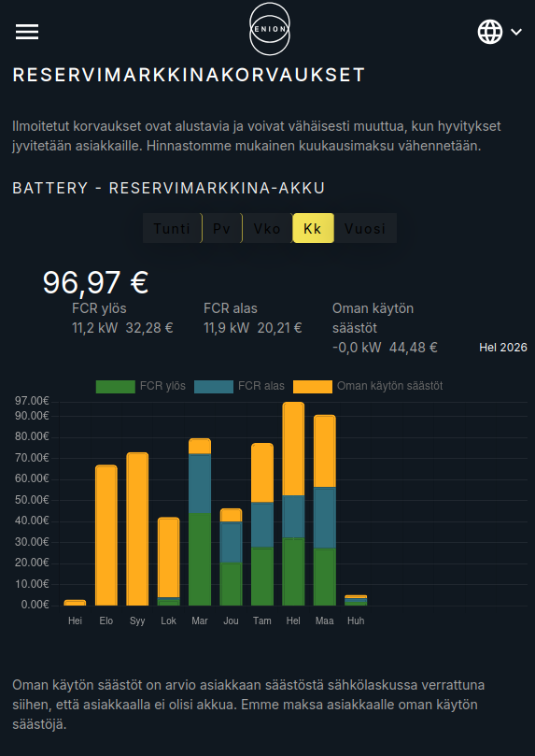Click the Hel bar blue segment
This screenshot has width=535, height=756.
293,517
